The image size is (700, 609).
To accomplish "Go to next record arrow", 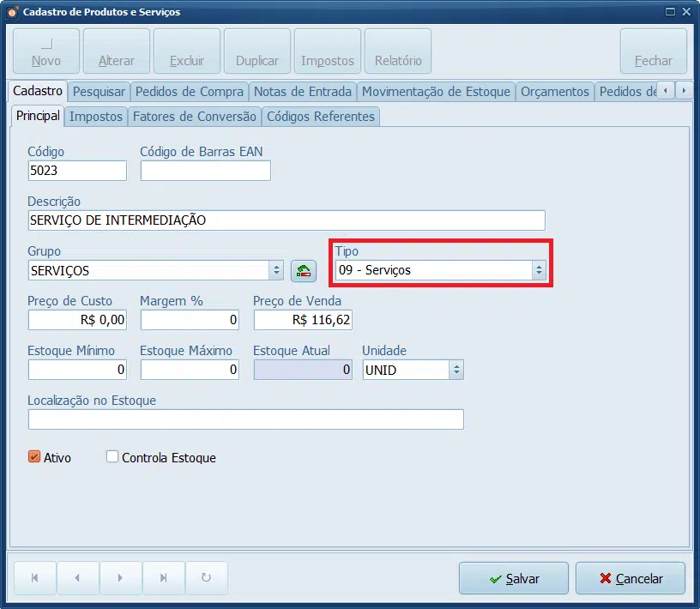I will click(x=121, y=578).
